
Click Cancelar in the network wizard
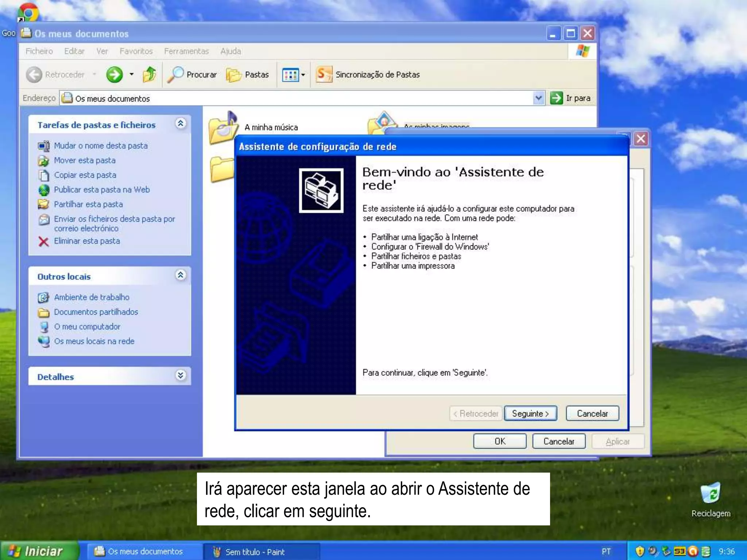(592, 413)
